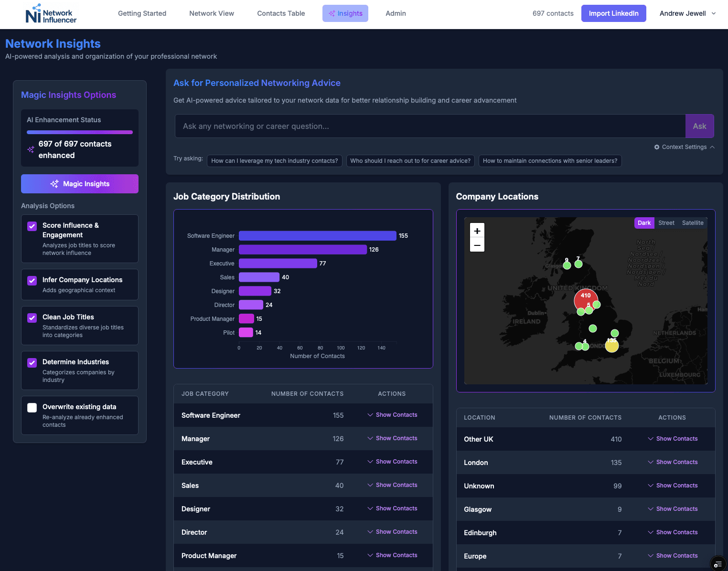Viewport: 728px width, 571px height.
Task: Run the Magic Insights button
Action: tap(80, 184)
